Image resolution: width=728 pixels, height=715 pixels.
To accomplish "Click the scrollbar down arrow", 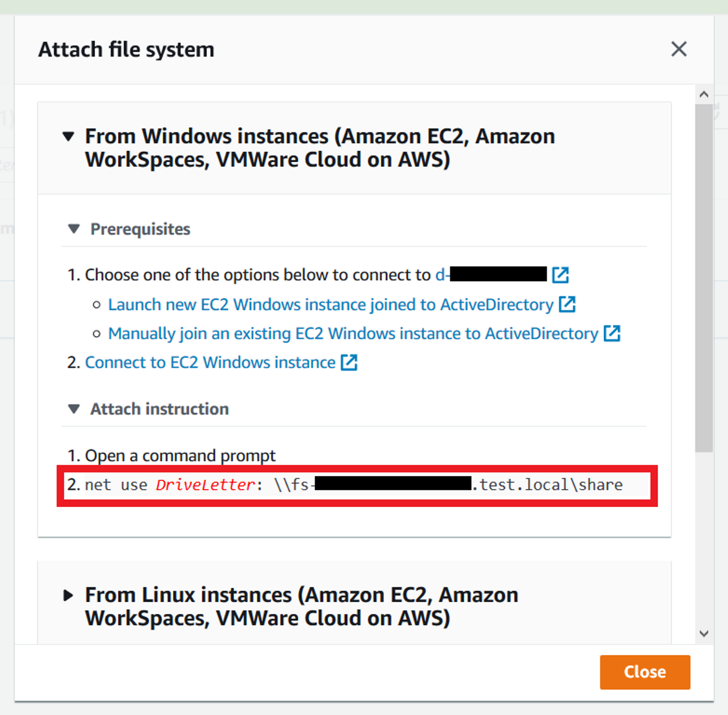I will [x=704, y=633].
